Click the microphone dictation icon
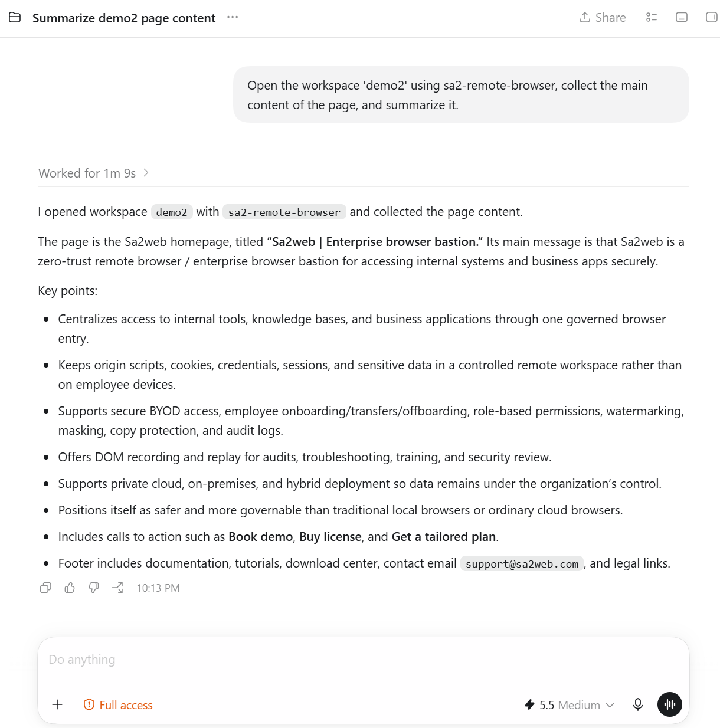This screenshot has width=720, height=728. (638, 704)
